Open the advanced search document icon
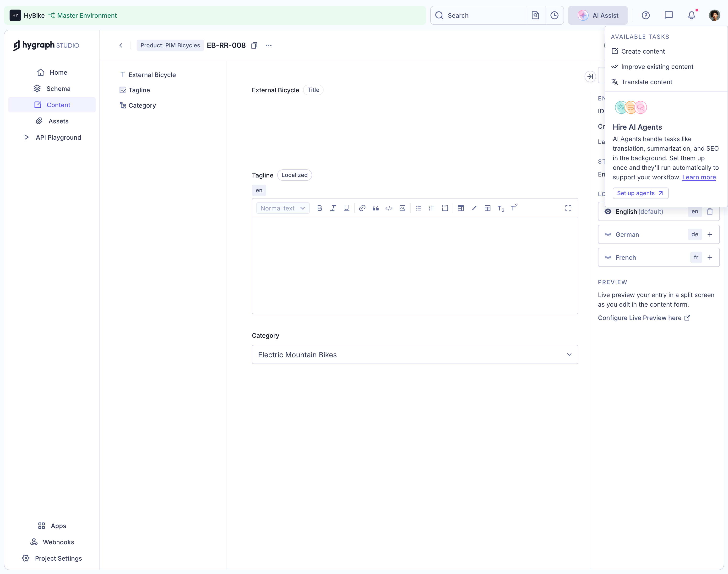The image size is (728, 574). (535, 16)
